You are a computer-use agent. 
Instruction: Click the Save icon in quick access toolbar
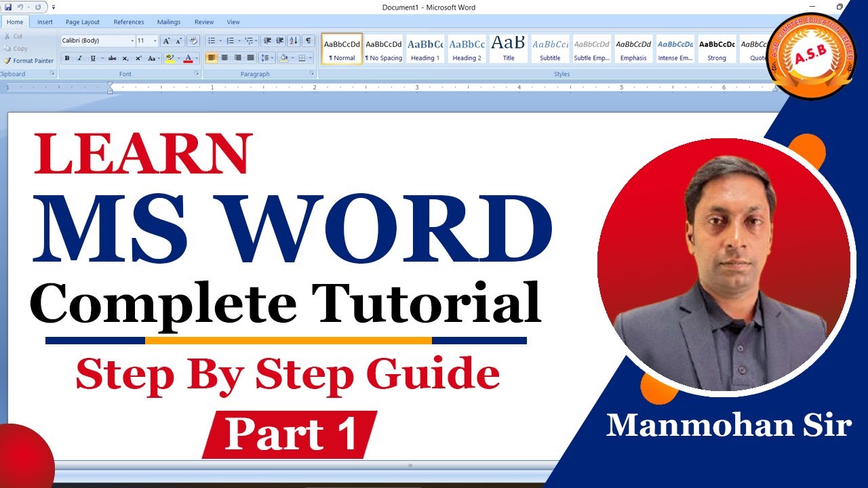click(x=8, y=7)
